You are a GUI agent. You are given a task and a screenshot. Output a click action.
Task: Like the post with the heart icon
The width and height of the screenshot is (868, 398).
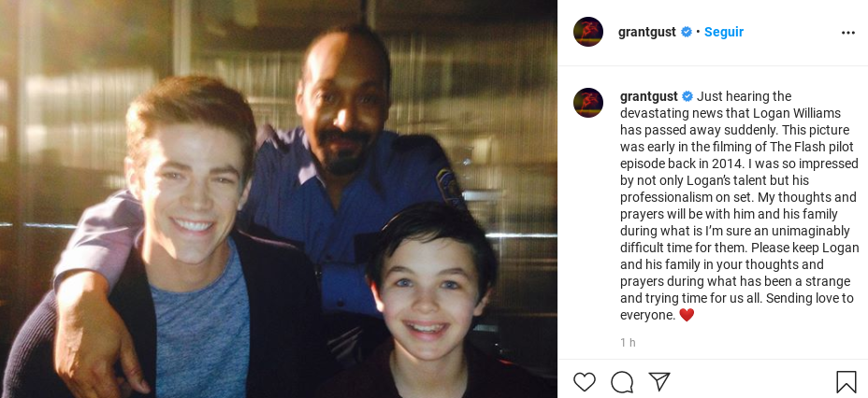(584, 382)
